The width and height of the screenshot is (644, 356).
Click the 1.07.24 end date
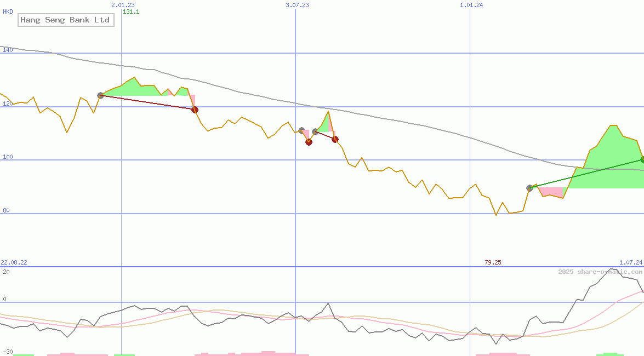coord(631,262)
